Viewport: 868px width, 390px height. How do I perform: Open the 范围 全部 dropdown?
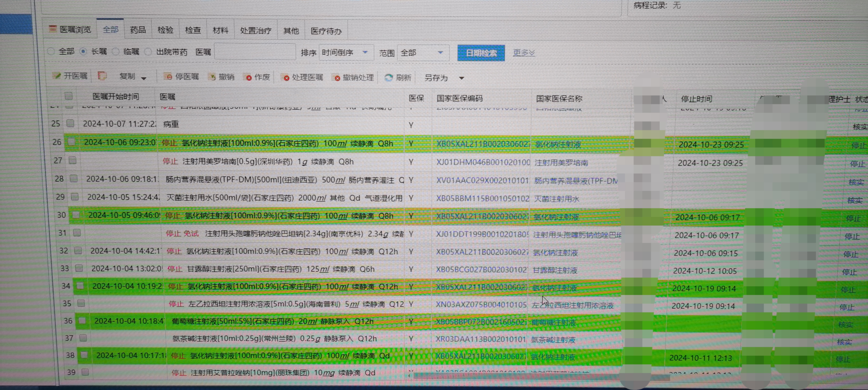[423, 53]
